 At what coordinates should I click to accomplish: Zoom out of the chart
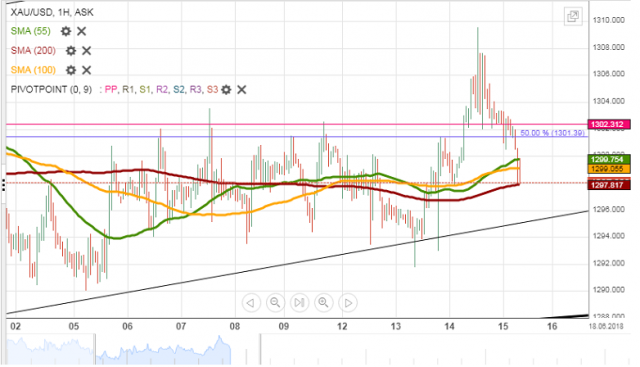[275, 303]
